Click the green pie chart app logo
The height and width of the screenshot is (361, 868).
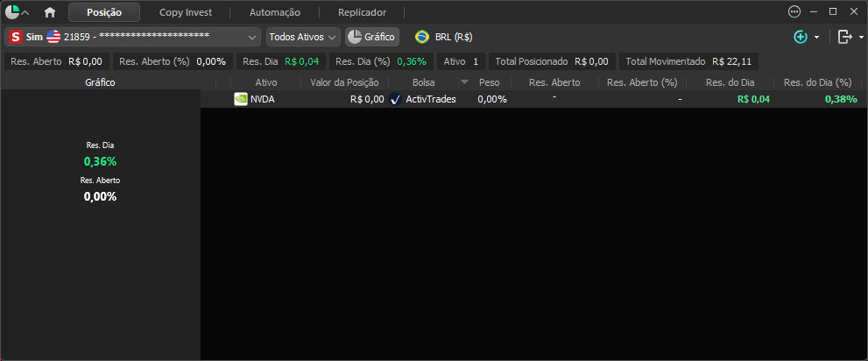pos(11,11)
